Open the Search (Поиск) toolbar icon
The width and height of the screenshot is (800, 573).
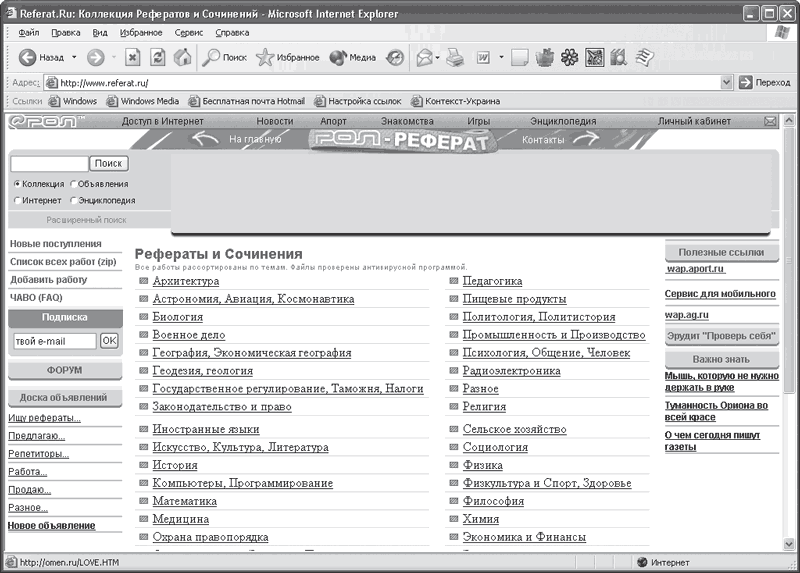tap(212, 57)
